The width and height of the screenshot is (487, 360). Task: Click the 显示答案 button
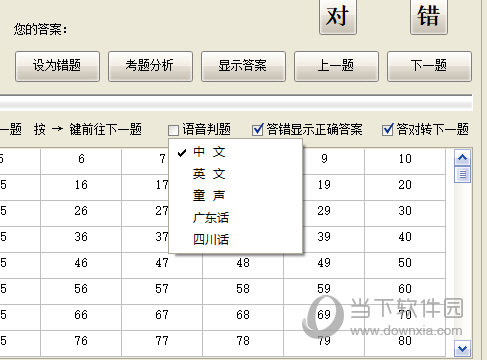243,66
